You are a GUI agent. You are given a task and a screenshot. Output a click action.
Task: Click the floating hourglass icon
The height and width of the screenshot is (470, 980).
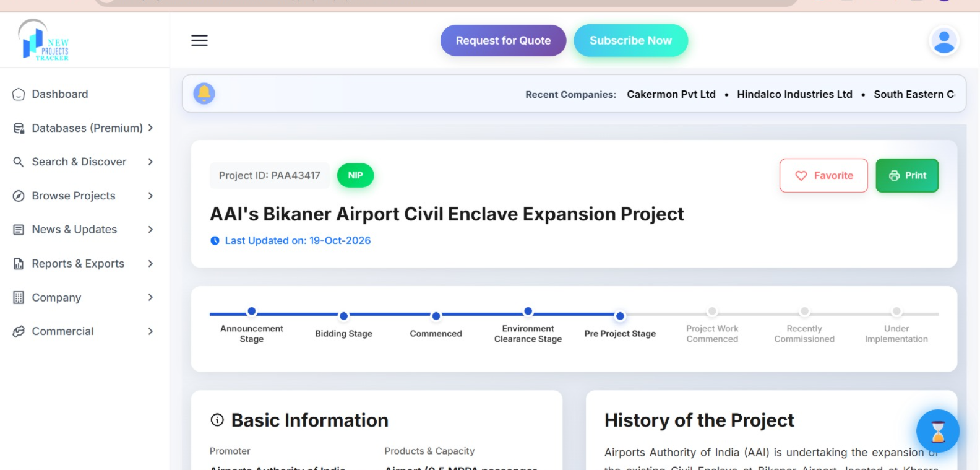938,431
